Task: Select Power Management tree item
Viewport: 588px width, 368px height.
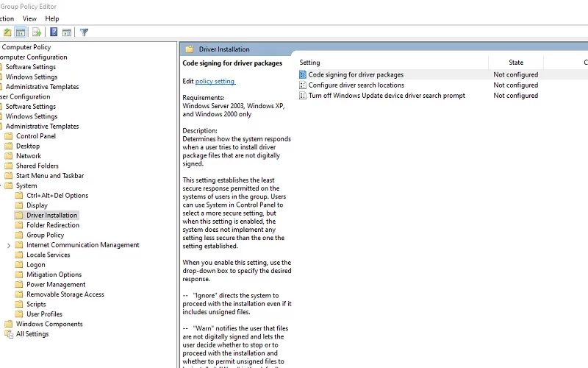Action: point(56,285)
